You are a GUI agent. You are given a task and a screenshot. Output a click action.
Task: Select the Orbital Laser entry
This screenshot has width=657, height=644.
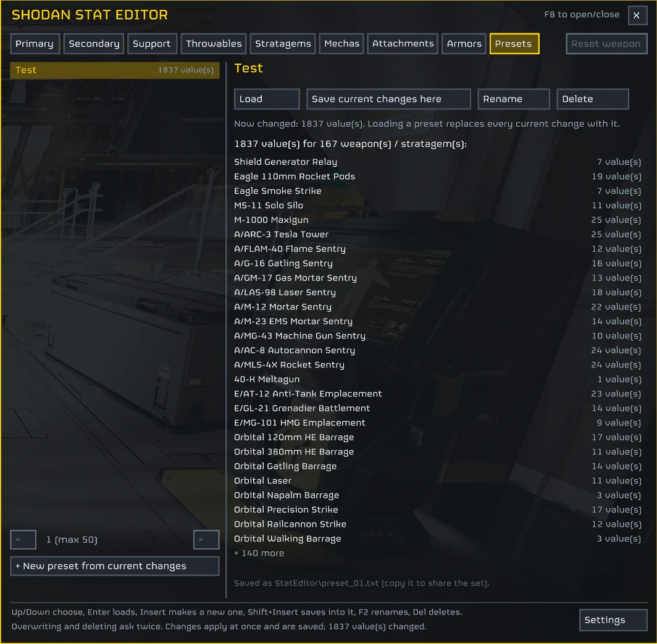[437, 480]
